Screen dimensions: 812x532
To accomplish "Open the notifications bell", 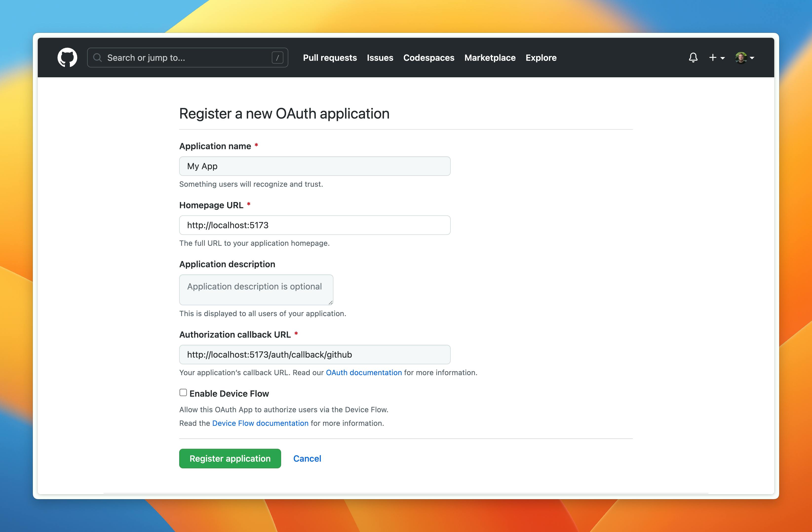I will 693,57.
